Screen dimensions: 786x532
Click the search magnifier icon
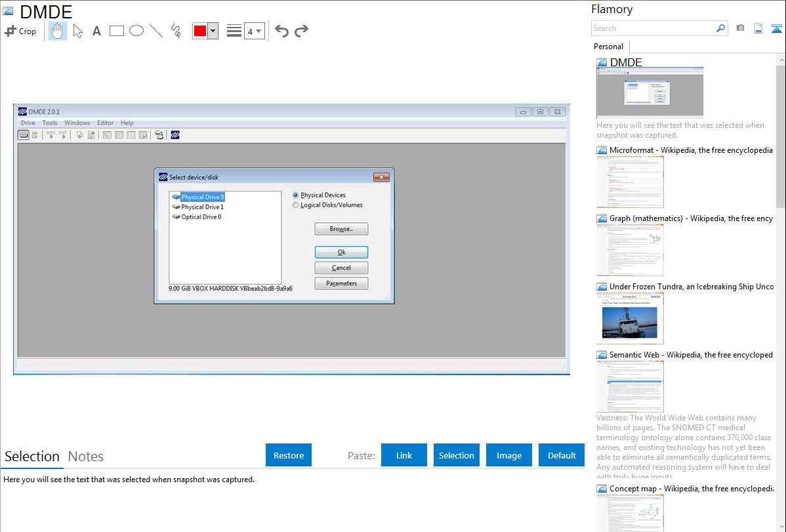coord(721,28)
